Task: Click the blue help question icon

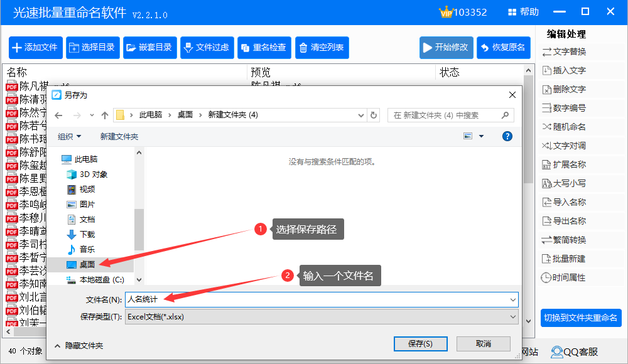Action: click(x=507, y=136)
